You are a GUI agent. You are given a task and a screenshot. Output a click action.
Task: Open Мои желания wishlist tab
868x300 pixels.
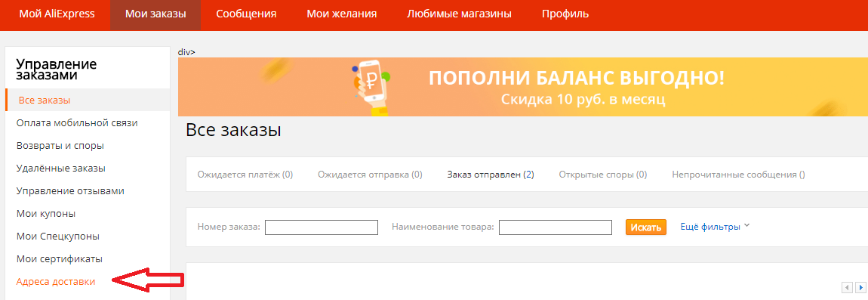342,14
